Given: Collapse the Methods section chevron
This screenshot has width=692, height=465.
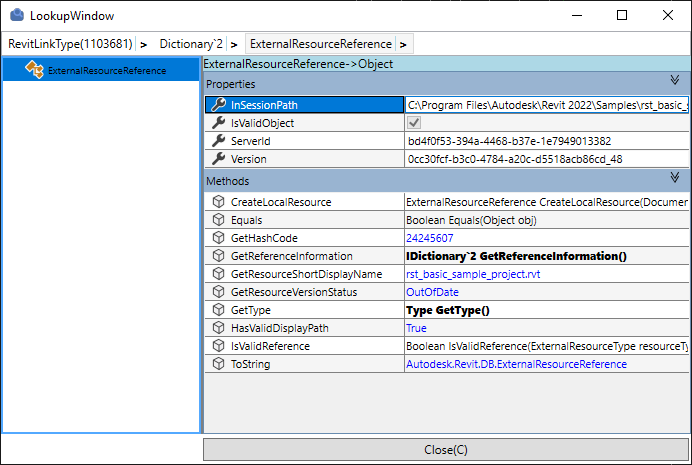Looking at the screenshot, I should point(675,178).
